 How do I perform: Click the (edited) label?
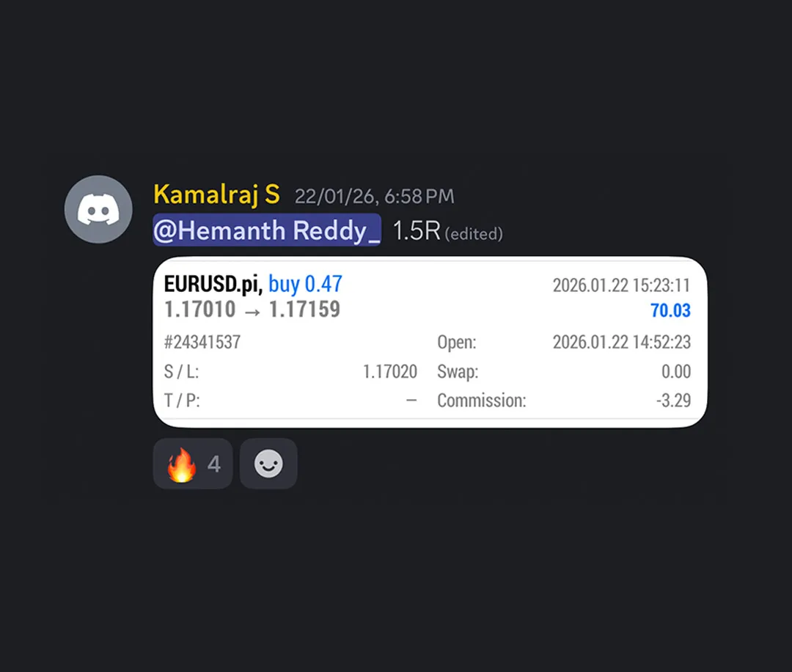[x=474, y=234]
